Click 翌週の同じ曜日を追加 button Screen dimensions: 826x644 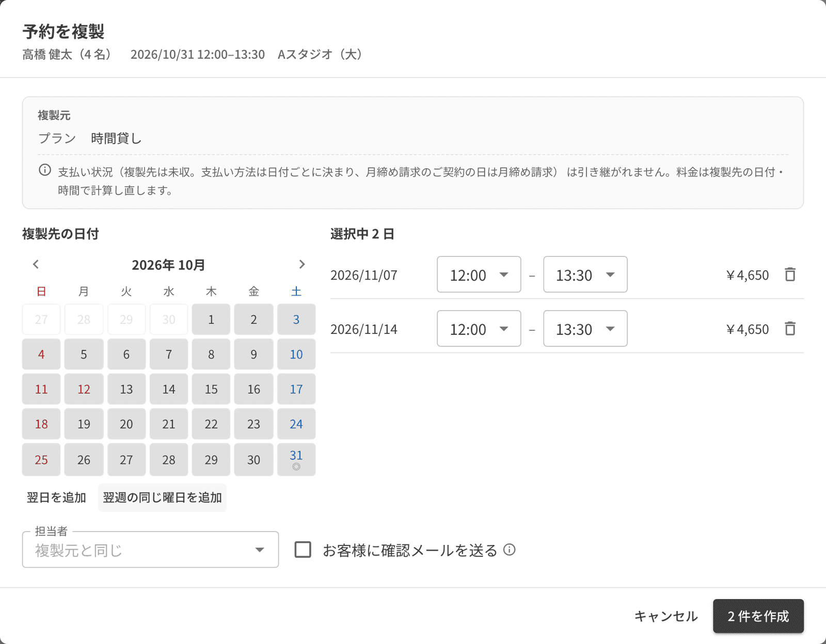point(162,498)
